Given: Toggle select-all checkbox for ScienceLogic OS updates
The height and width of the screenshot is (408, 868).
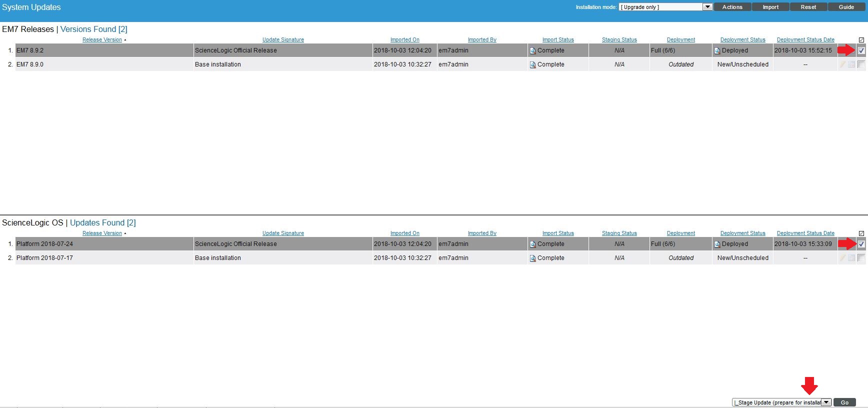Looking at the screenshot, I should tap(861, 233).
